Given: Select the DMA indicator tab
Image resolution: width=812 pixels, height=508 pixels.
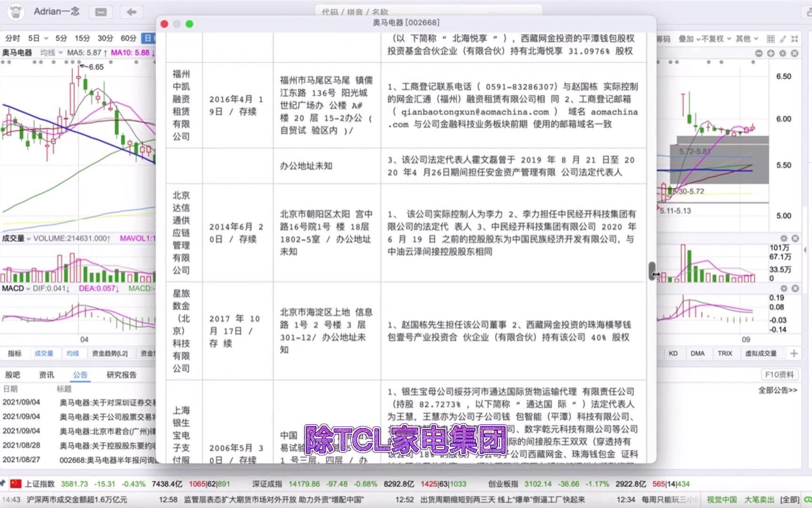Looking at the screenshot, I should coord(698,353).
